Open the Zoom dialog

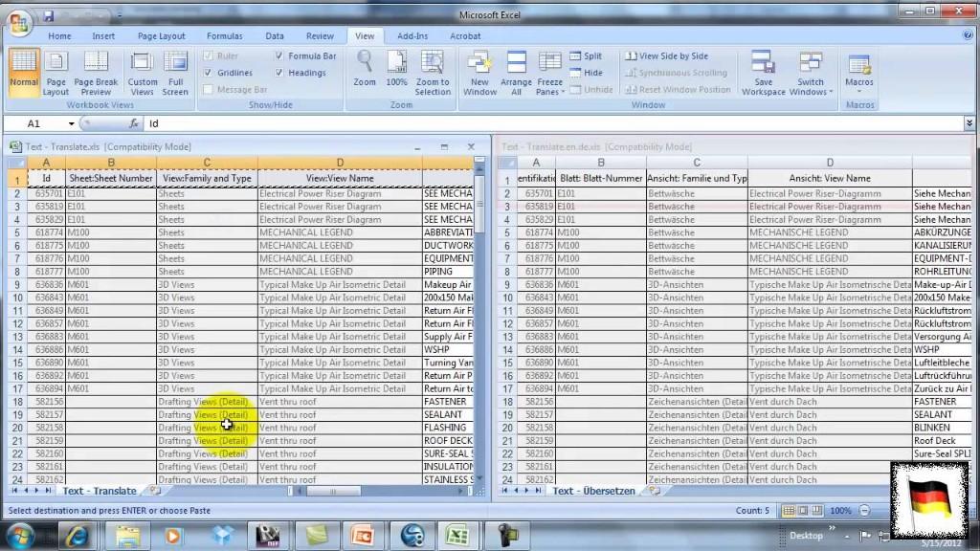coord(365,69)
